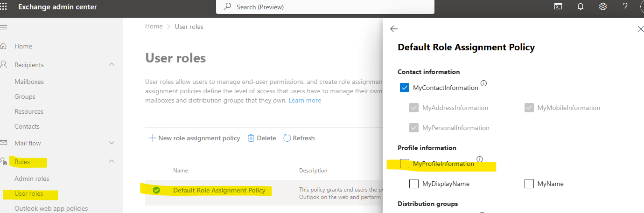Image resolution: width=644 pixels, height=213 pixels.
Task: Select User roles in sidebar
Action: point(29,193)
